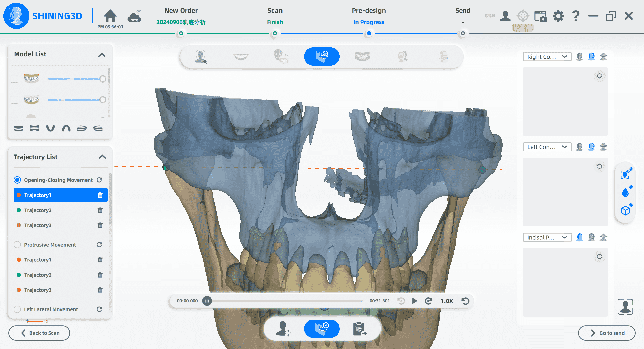Go to the Home screen icon
The width and height of the screenshot is (644, 349).
[x=110, y=16]
